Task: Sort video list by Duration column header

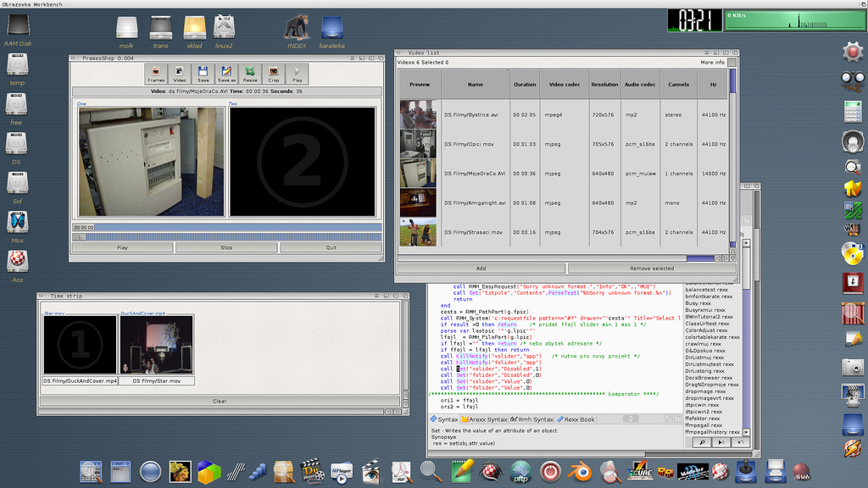Action: (x=525, y=85)
